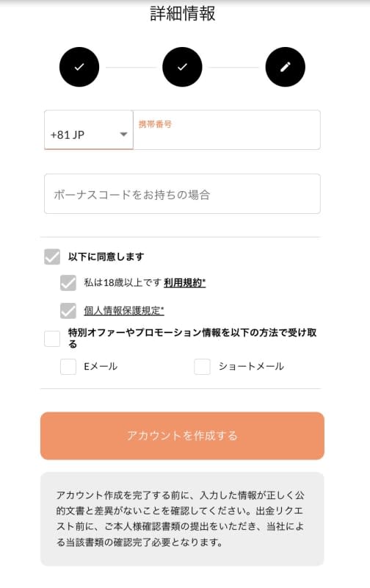Viewport: 370px width, 588px height.
Task: Check the ショートメール option box
Action: click(202, 366)
